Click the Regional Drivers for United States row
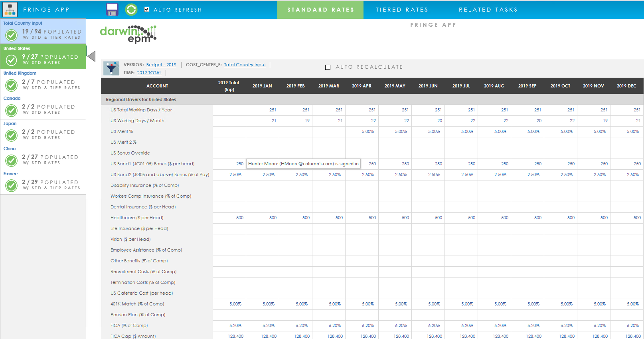The width and height of the screenshot is (644, 339). (x=372, y=99)
